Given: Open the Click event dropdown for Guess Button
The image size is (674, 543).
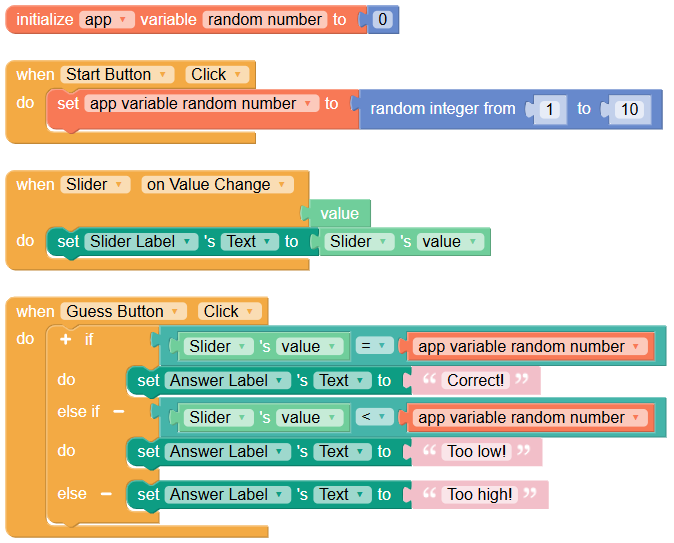Looking at the screenshot, I should pos(230,311).
